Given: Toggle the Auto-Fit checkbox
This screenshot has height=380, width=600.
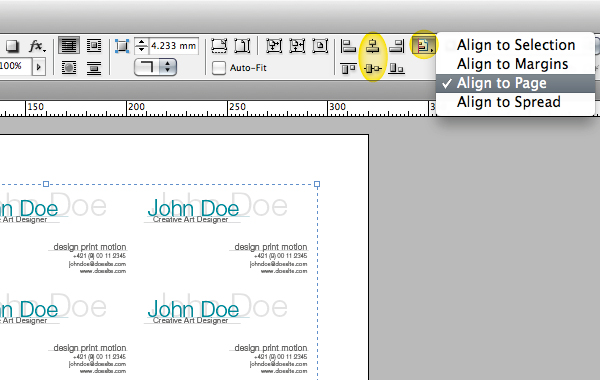Looking at the screenshot, I should tap(219, 68).
